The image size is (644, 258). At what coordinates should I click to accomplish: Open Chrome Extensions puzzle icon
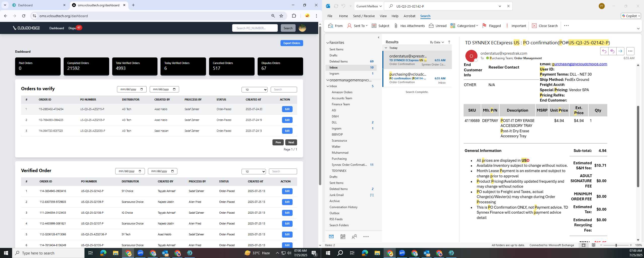294,16
